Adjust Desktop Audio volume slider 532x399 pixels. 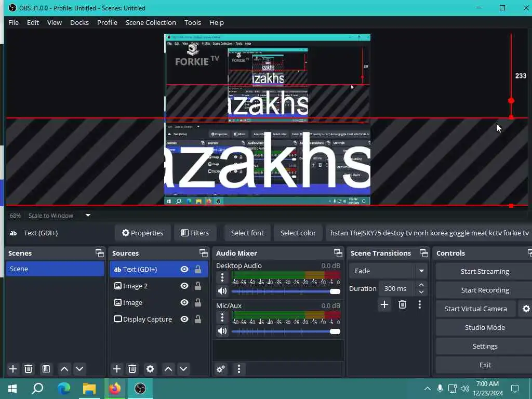click(286, 291)
